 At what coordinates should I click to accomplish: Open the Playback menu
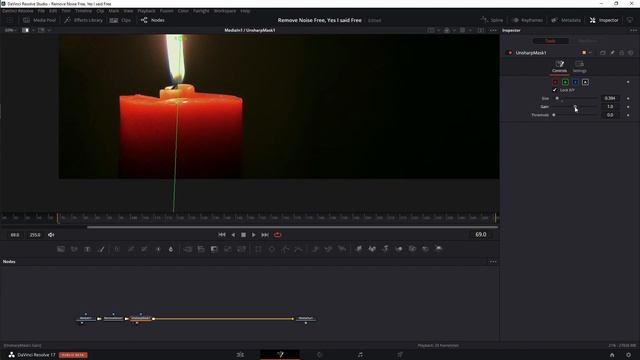click(x=146, y=11)
